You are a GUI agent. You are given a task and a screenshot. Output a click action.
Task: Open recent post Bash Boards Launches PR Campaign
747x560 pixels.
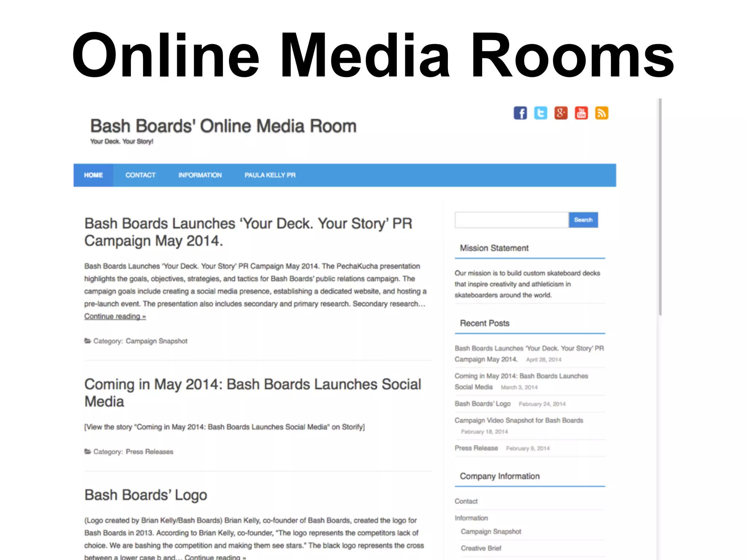pos(529,354)
